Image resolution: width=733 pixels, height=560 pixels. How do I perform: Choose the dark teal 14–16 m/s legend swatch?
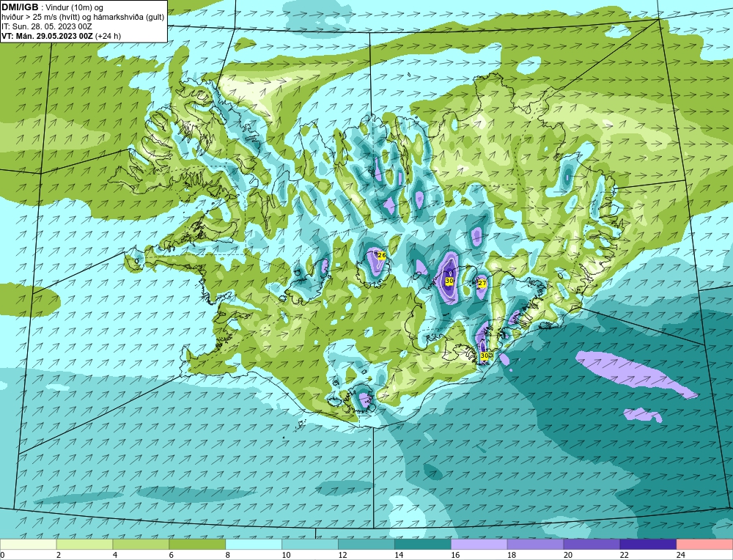[x=423, y=544]
